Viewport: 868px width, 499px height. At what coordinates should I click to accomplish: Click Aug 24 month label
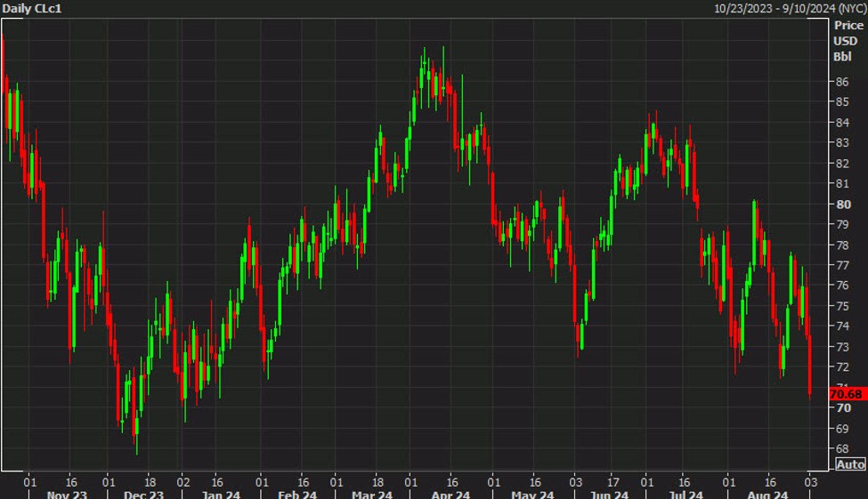click(x=767, y=492)
